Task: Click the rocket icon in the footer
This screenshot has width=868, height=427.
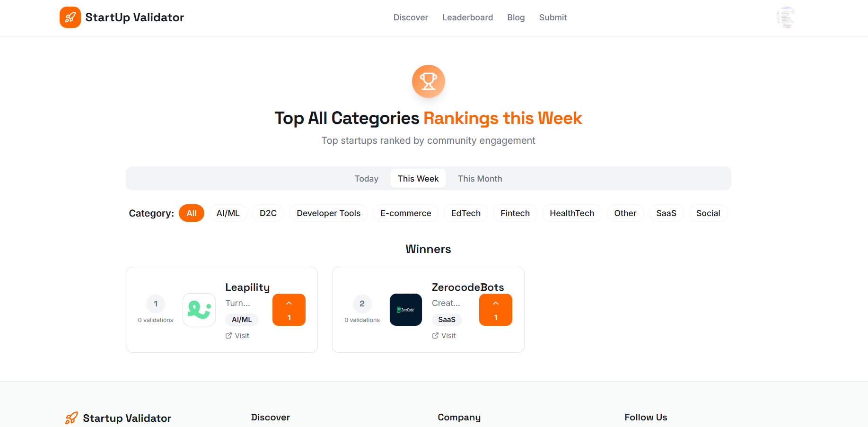Action: point(71,418)
